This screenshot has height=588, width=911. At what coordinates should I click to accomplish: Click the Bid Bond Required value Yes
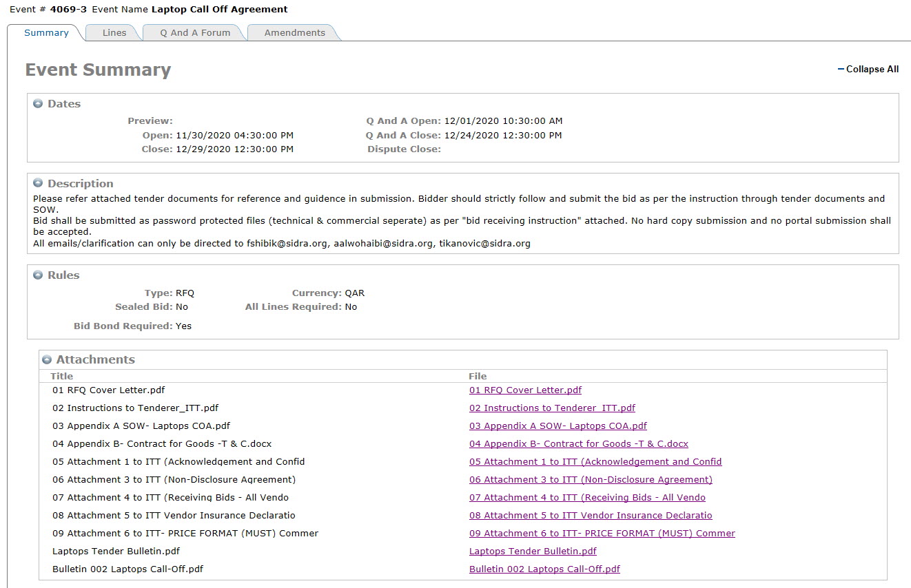(x=183, y=326)
